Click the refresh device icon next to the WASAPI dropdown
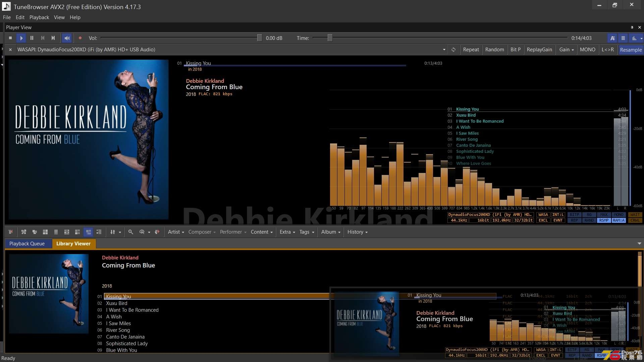Image resolution: width=644 pixels, height=362 pixels. (x=453, y=50)
